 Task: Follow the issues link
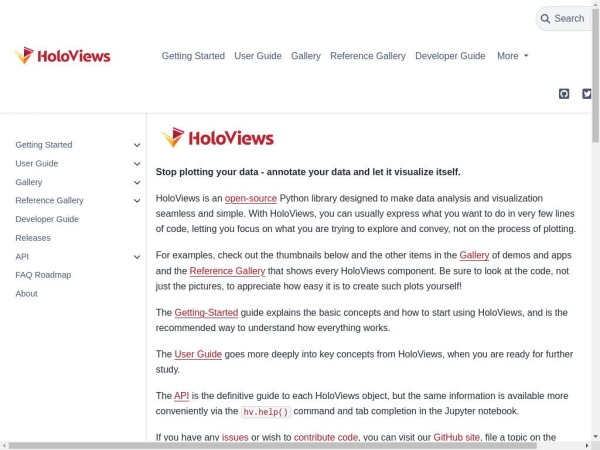click(x=235, y=437)
